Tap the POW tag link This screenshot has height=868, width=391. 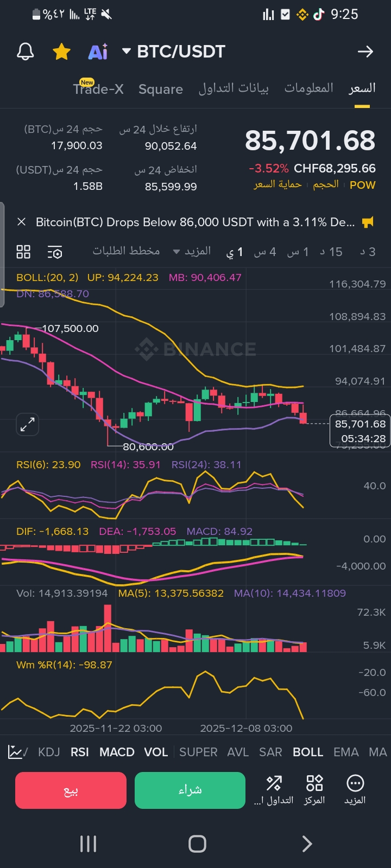(363, 185)
